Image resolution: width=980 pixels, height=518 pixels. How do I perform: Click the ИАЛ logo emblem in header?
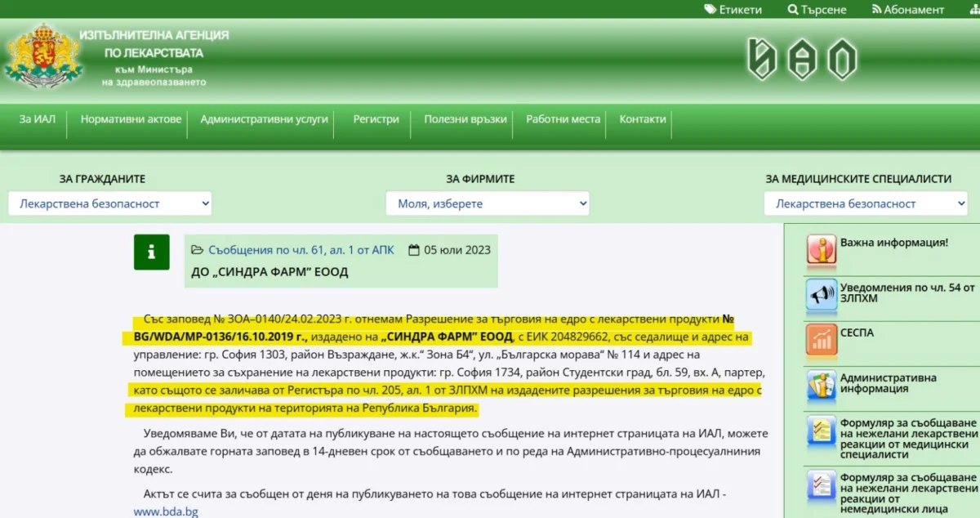[802, 59]
